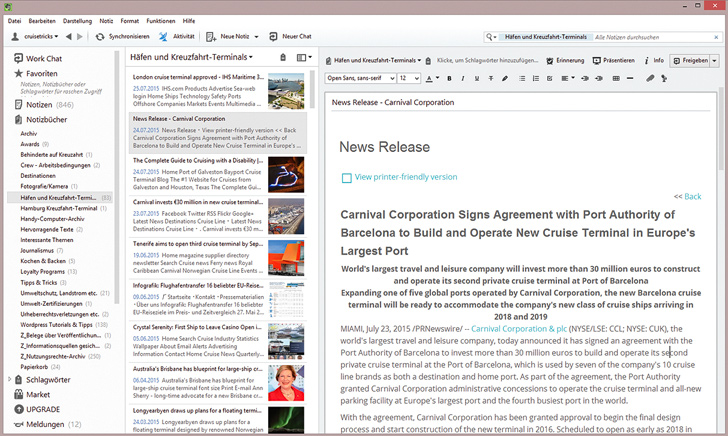Open the Datei menu
This screenshot has height=436, width=728.
14,21
